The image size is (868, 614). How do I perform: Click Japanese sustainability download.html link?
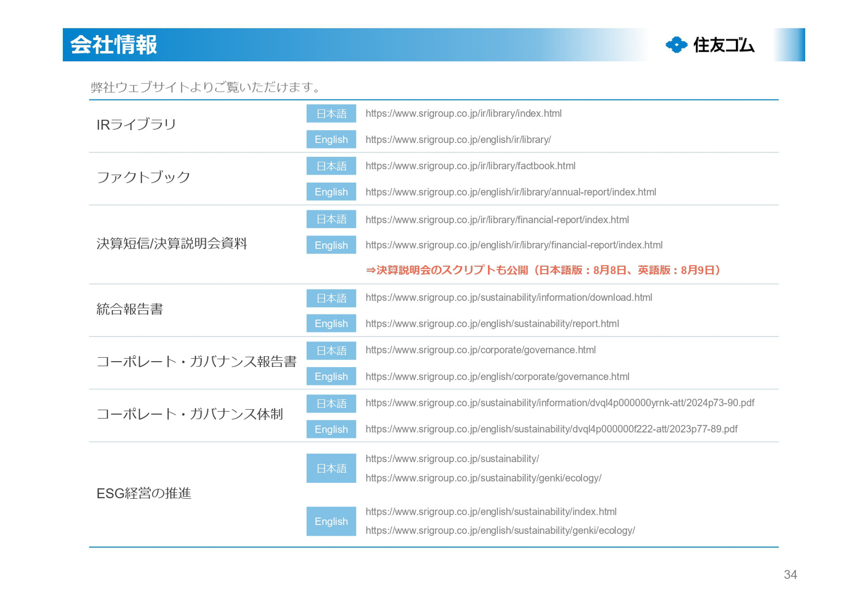tap(509, 298)
